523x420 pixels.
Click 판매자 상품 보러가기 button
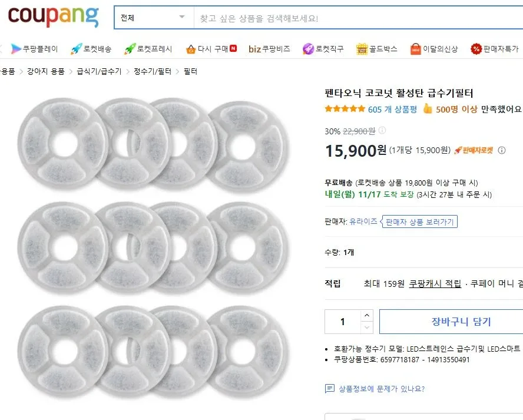point(421,221)
